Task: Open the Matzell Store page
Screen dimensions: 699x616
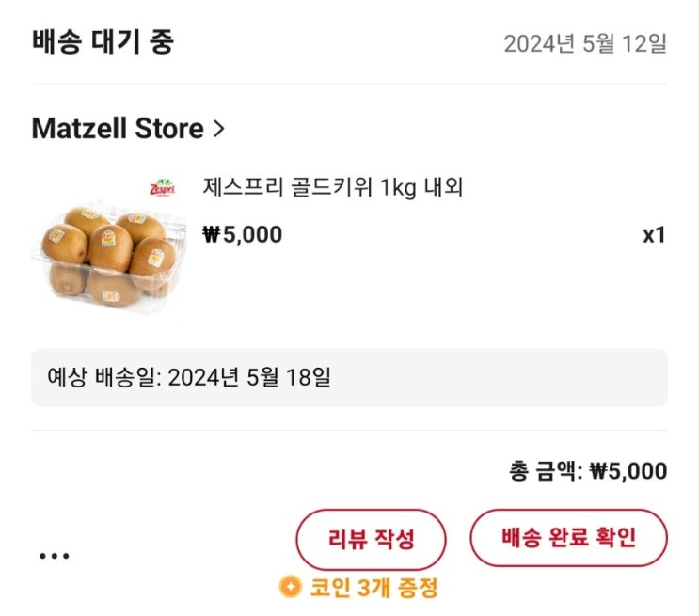Action: tap(118, 129)
